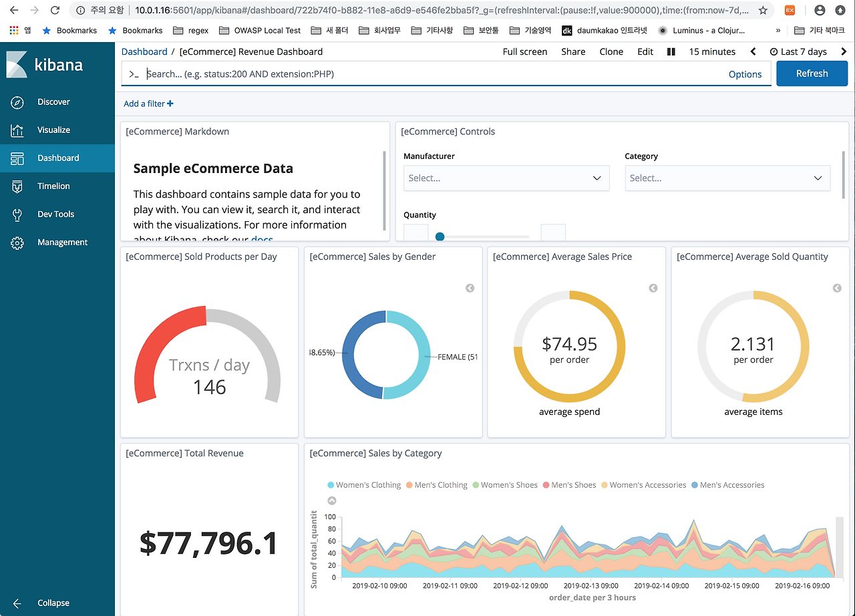Select Edit in the dashboard menu
Image resolution: width=855 pixels, height=616 pixels.
pyautogui.click(x=645, y=51)
